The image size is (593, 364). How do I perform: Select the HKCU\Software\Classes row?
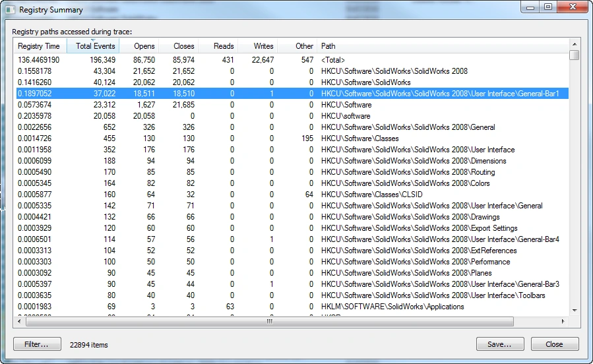[x=292, y=138]
